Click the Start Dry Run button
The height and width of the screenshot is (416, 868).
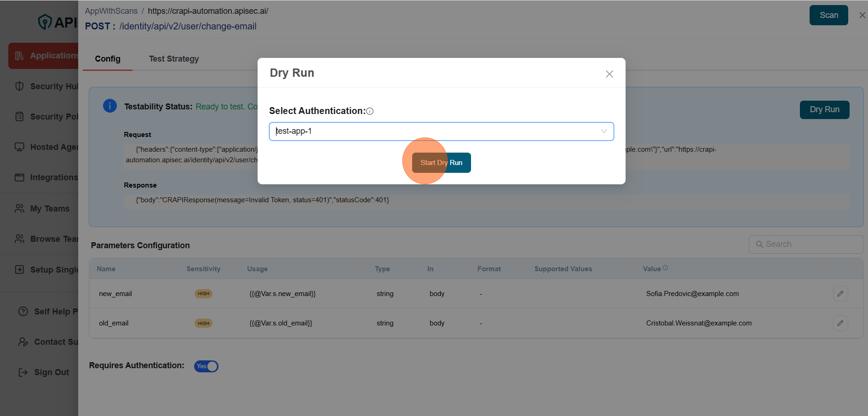click(441, 162)
